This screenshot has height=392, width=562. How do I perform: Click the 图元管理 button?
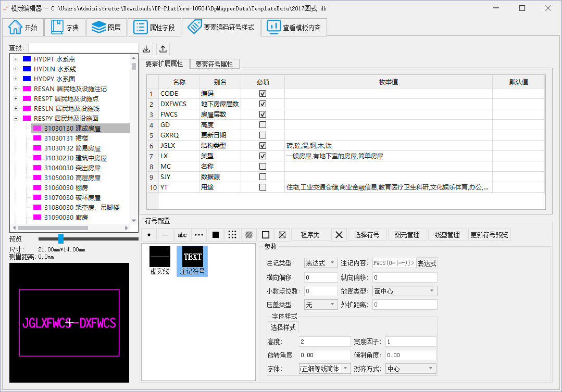[407, 235]
